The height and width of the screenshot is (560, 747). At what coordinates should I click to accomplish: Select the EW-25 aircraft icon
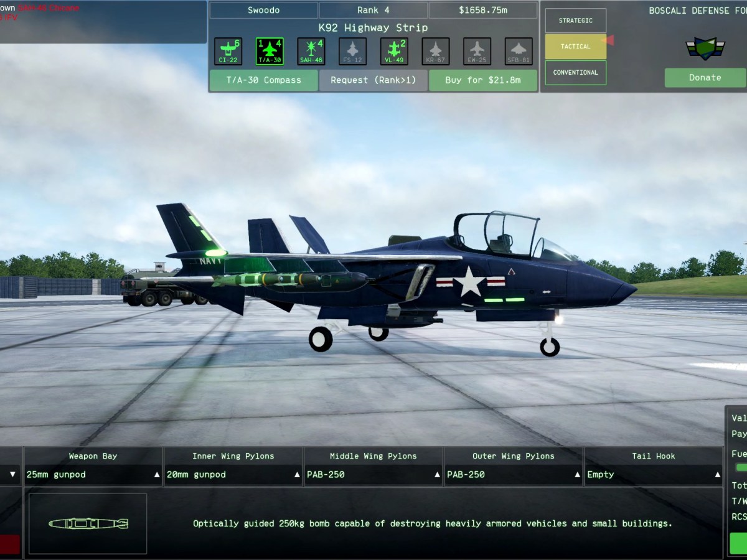pyautogui.click(x=477, y=51)
